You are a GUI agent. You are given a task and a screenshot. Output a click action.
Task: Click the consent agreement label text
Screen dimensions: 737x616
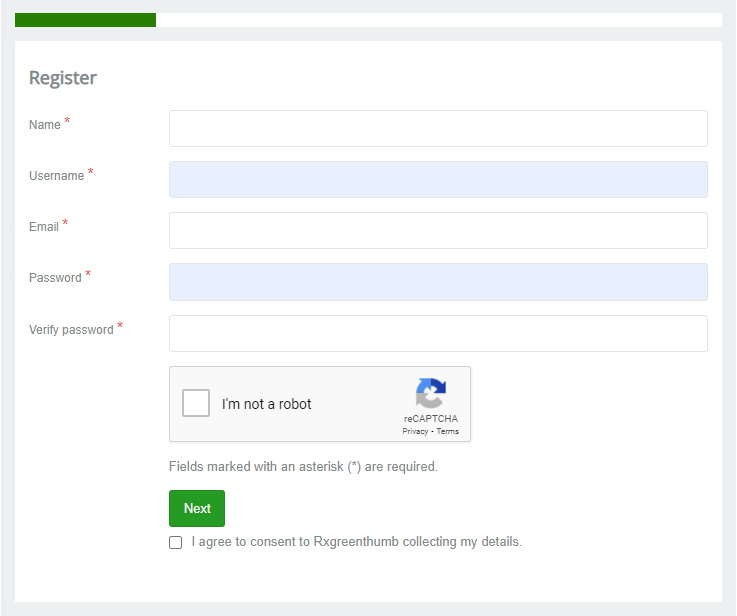tap(356, 542)
